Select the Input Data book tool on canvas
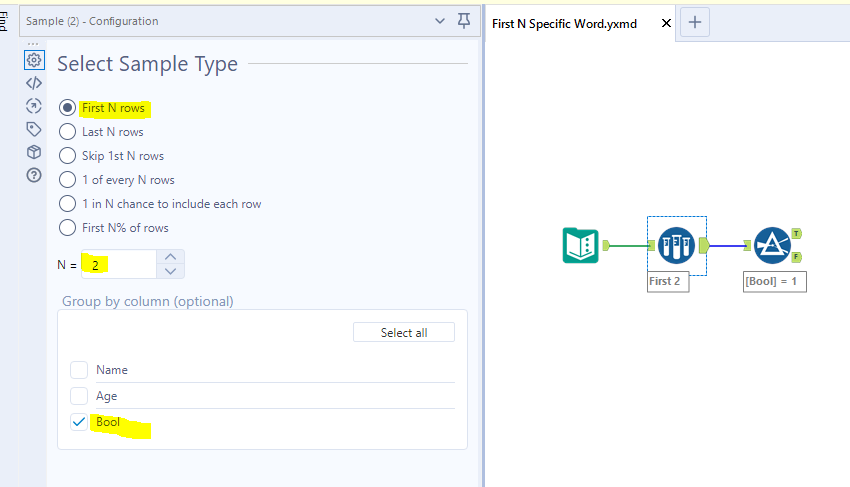 581,245
